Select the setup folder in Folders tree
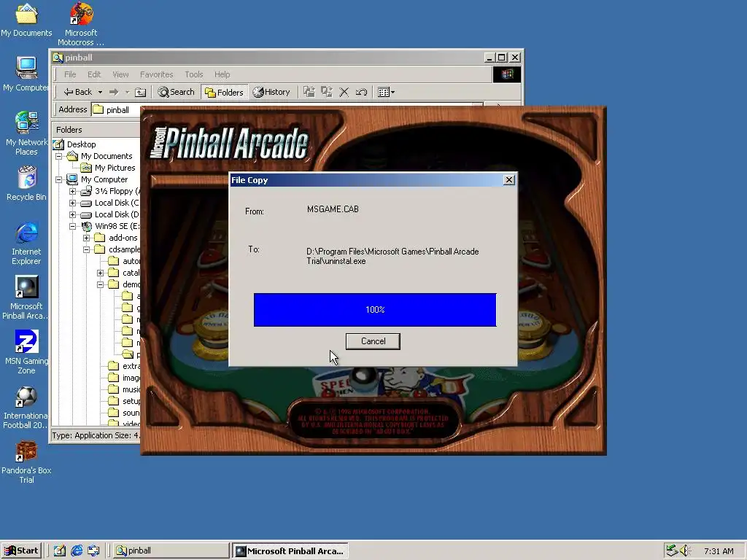The width and height of the screenshot is (747, 560). (x=131, y=401)
